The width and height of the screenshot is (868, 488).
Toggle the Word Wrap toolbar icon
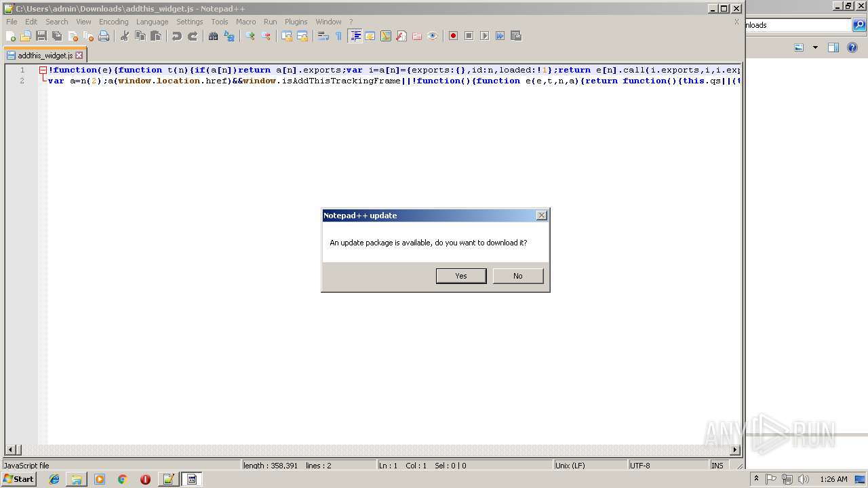tap(323, 36)
